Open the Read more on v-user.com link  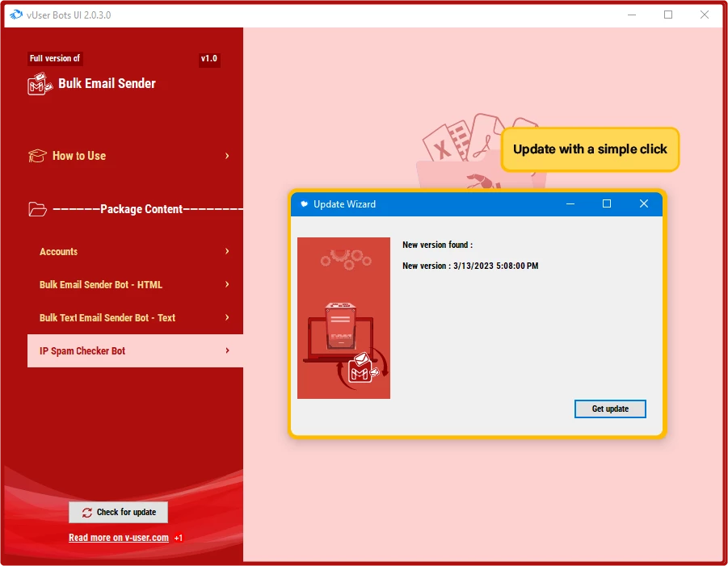click(x=119, y=538)
